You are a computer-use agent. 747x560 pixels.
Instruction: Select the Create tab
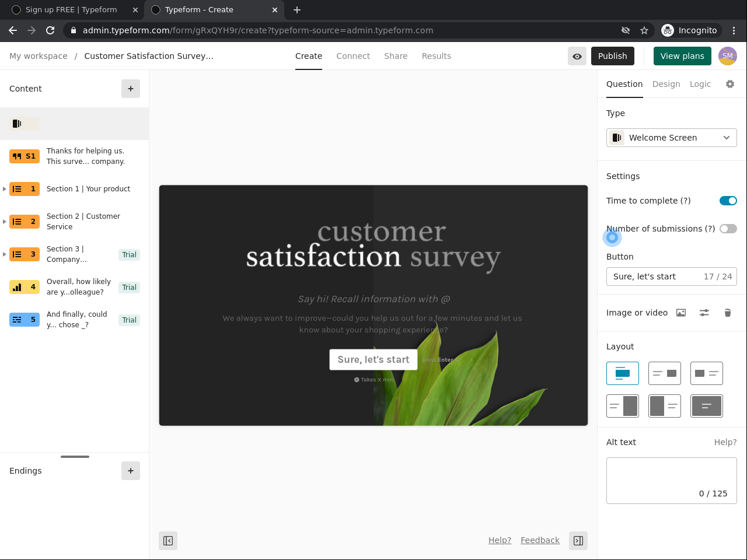coord(309,56)
